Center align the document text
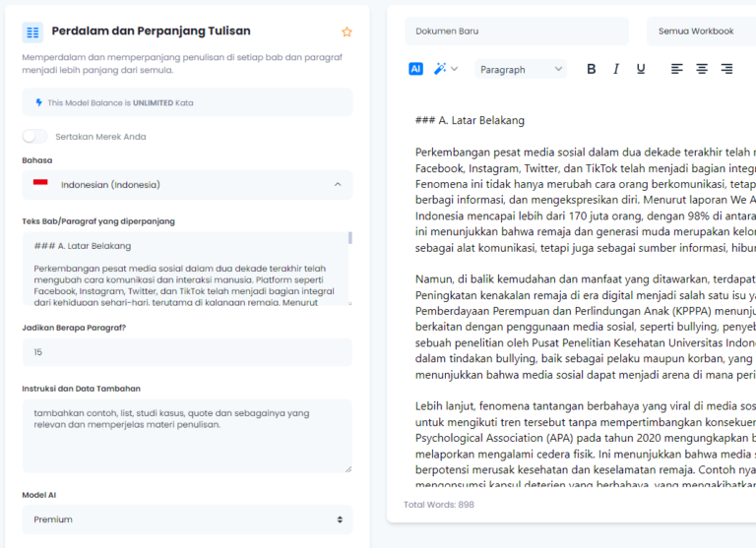756x548 pixels. pyautogui.click(x=702, y=69)
